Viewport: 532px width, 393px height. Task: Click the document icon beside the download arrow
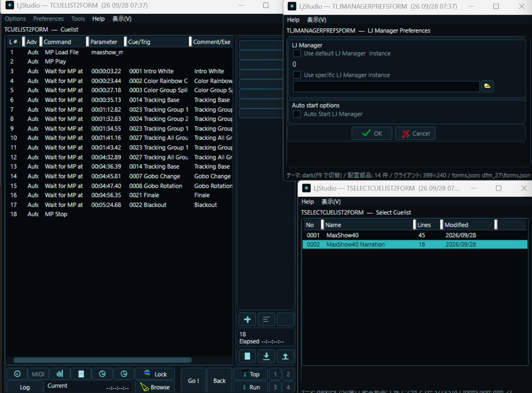tap(247, 356)
